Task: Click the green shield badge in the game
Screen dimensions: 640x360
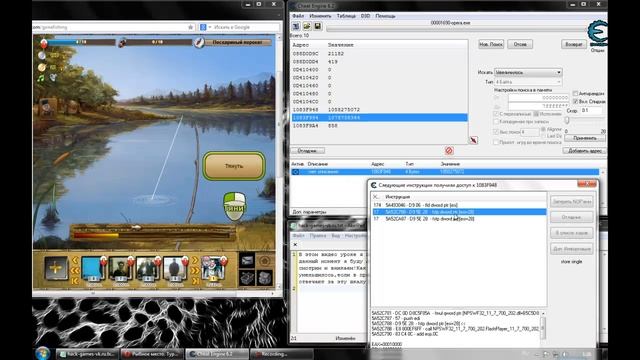Action: [235, 206]
